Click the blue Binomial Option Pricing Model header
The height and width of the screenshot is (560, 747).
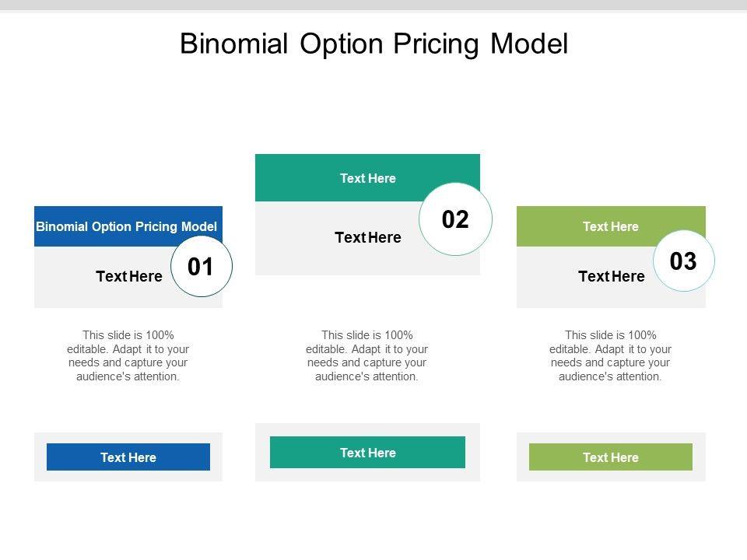click(127, 226)
